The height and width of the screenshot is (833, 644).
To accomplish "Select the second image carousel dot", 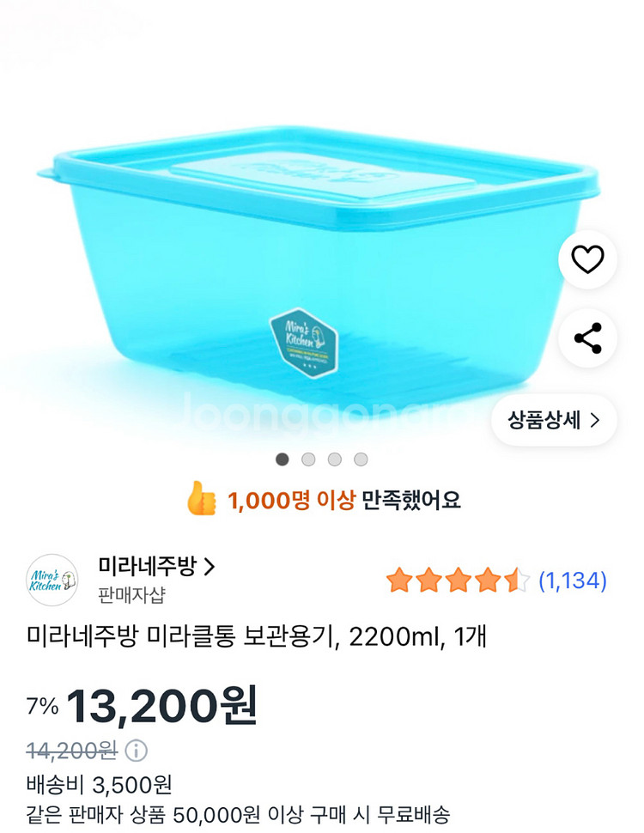I will pos(308,459).
